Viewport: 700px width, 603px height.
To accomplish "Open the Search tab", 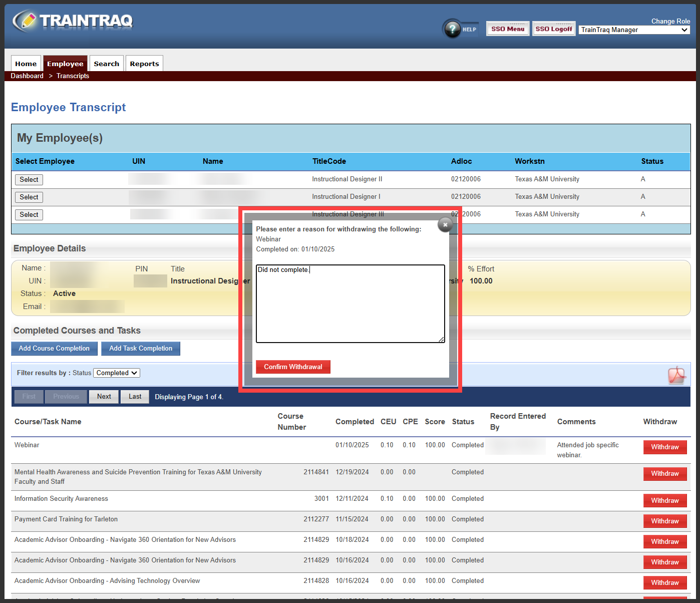I will tap(106, 63).
